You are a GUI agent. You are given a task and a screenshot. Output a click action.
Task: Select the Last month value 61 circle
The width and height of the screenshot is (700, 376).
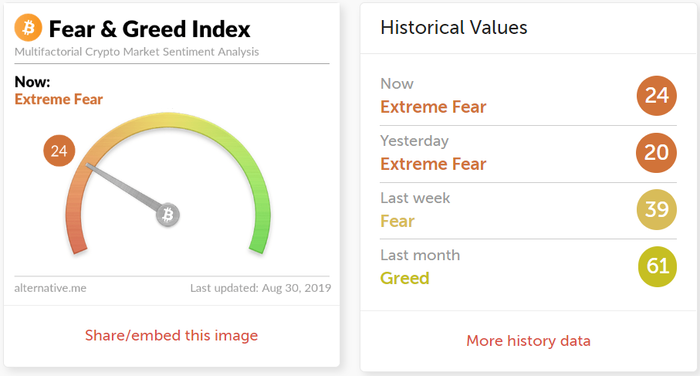[658, 267]
